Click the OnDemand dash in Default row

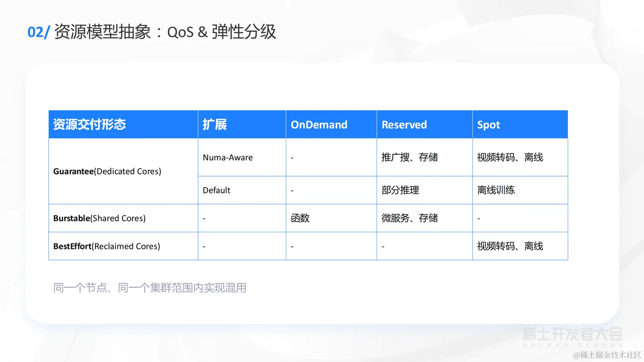[292, 191]
